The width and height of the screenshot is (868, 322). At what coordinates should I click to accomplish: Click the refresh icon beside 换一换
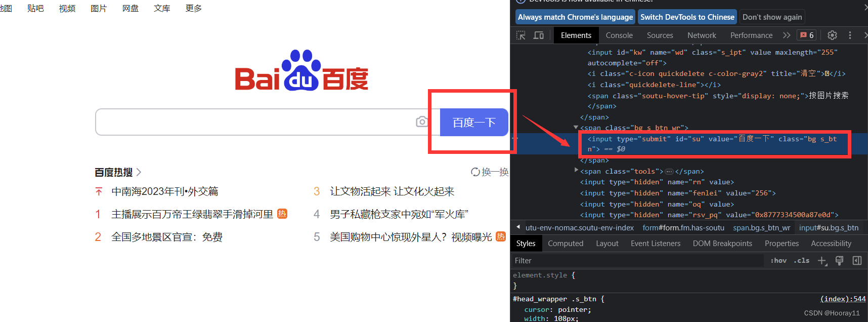475,172
